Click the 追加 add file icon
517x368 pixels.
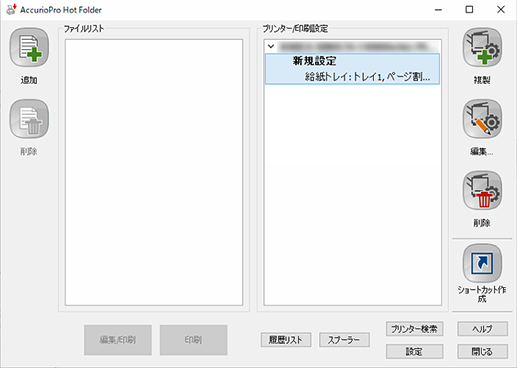(29, 48)
